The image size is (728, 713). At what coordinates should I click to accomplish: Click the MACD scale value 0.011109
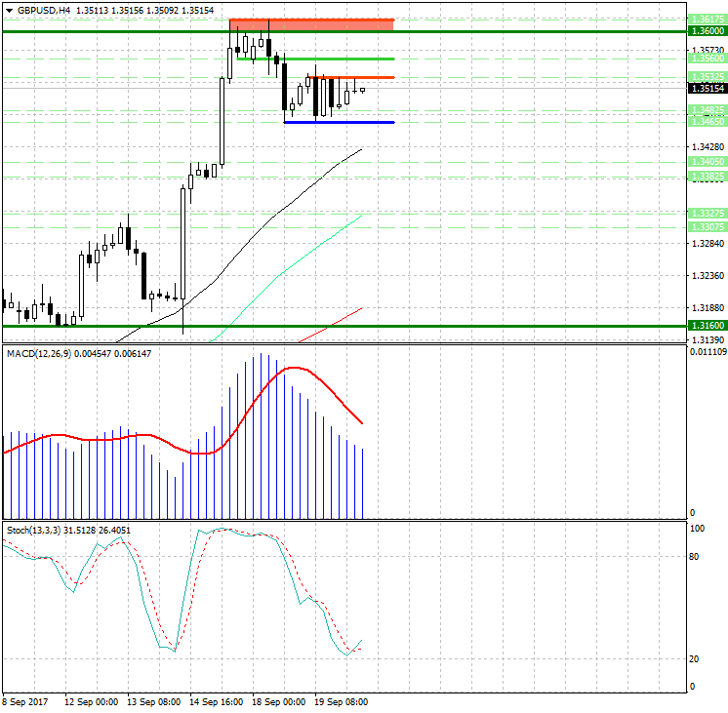tap(708, 352)
